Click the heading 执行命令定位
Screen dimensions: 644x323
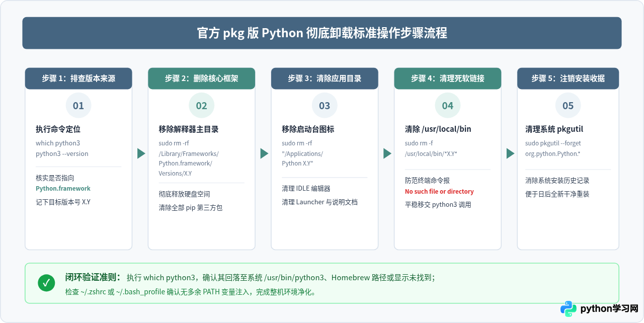(x=58, y=129)
